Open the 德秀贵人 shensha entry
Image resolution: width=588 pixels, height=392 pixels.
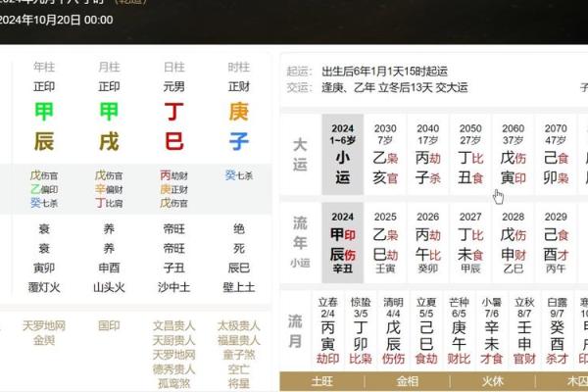(x=173, y=369)
